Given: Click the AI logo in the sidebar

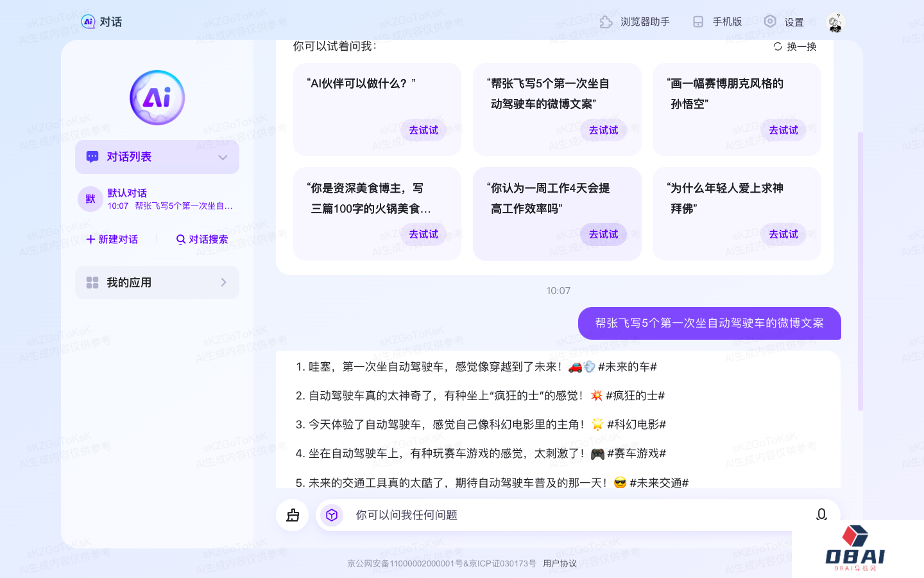Looking at the screenshot, I should click(157, 97).
